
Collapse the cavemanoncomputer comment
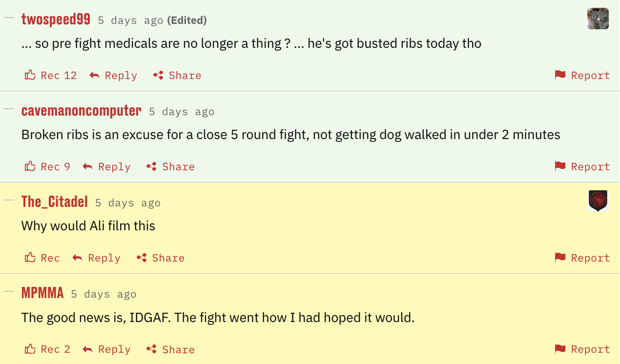[x=9, y=109]
